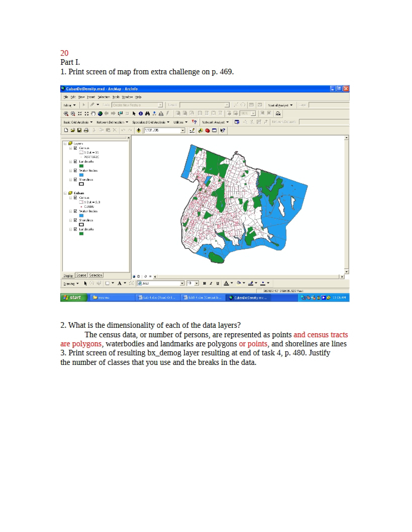The height and width of the screenshot is (532, 412).
Task: Collapse the Layers data frame
Action: (x=65, y=144)
